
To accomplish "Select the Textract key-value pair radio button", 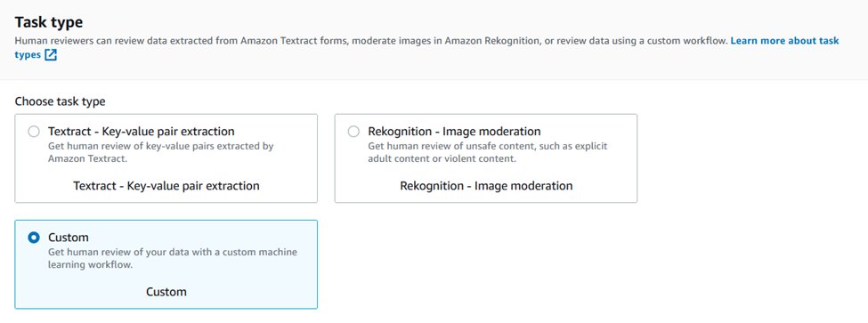I will (x=34, y=132).
